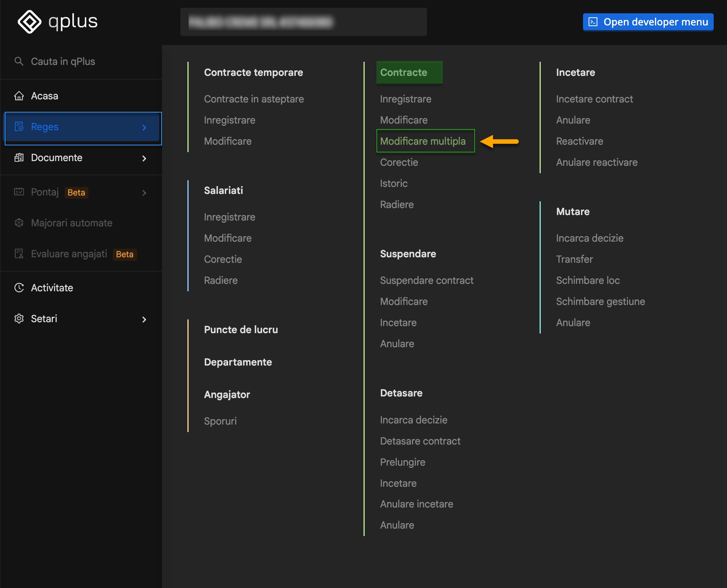727x588 pixels.
Task: Click the Pontaj Beta badge
Action: [76, 192]
